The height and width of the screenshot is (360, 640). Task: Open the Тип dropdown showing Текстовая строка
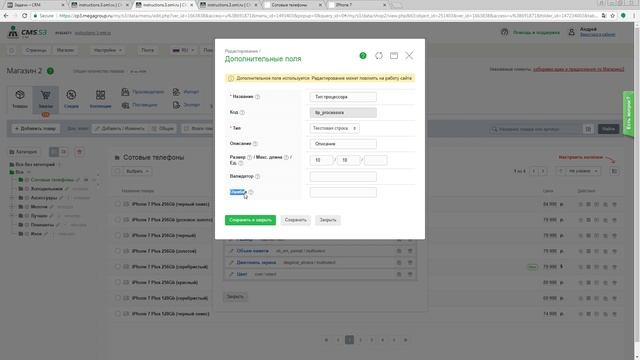[x=334, y=128]
